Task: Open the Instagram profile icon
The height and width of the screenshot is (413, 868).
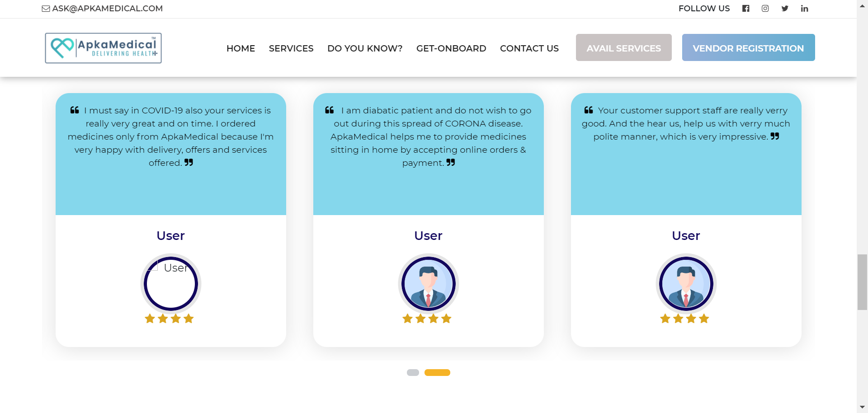Action: click(x=765, y=9)
